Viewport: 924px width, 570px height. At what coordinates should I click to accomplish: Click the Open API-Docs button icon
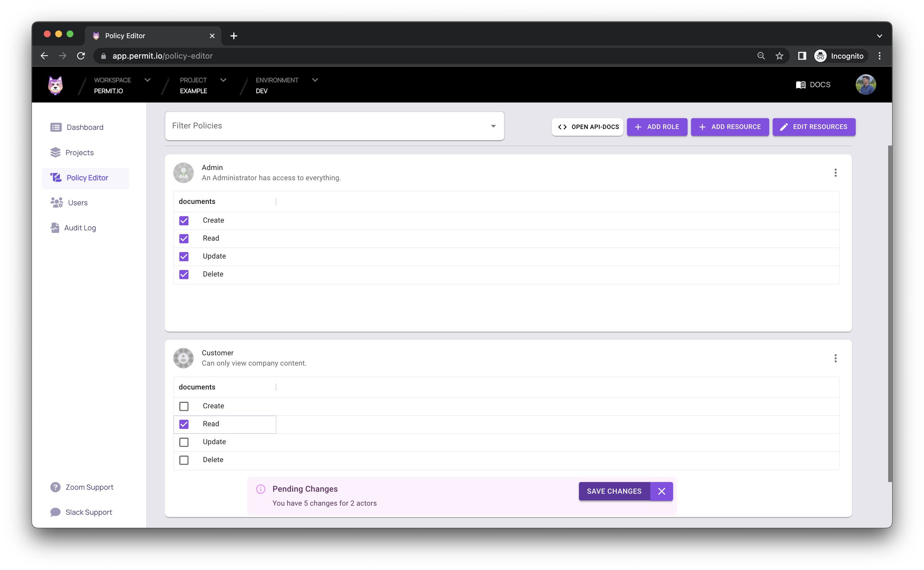pyautogui.click(x=561, y=127)
